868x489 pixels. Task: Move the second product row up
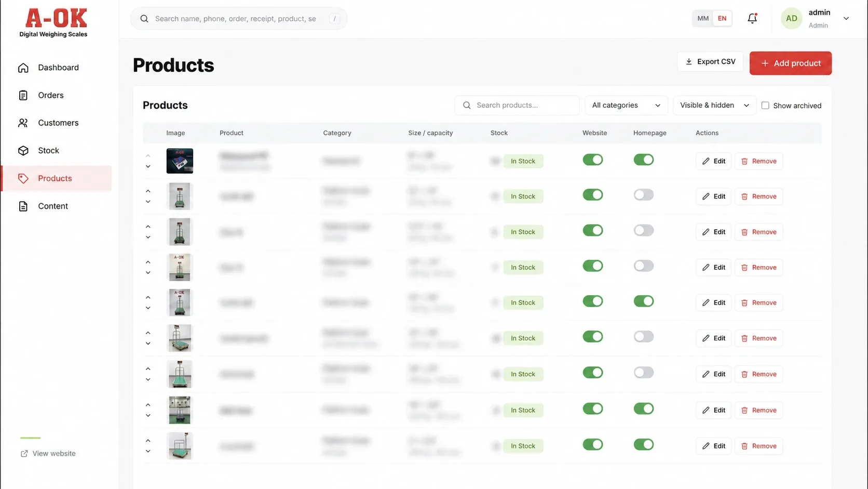point(148,191)
